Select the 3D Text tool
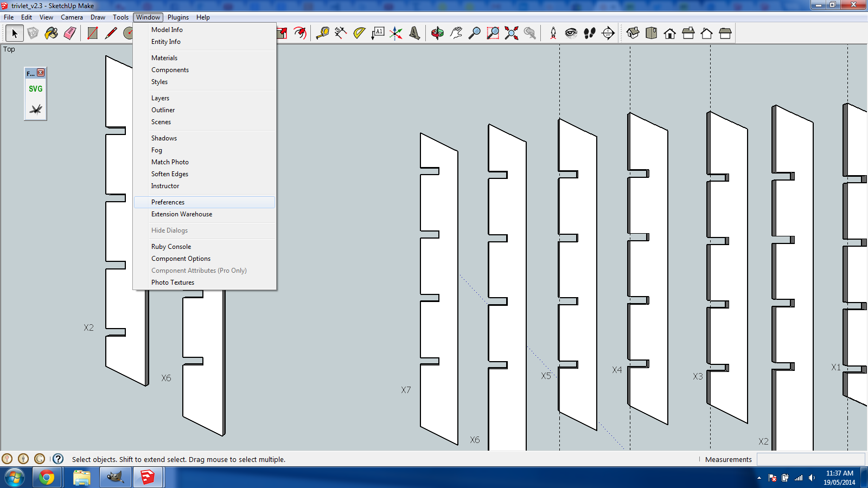Image resolution: width=868 pixels, height=488 pixels. (x=414, y=34)
